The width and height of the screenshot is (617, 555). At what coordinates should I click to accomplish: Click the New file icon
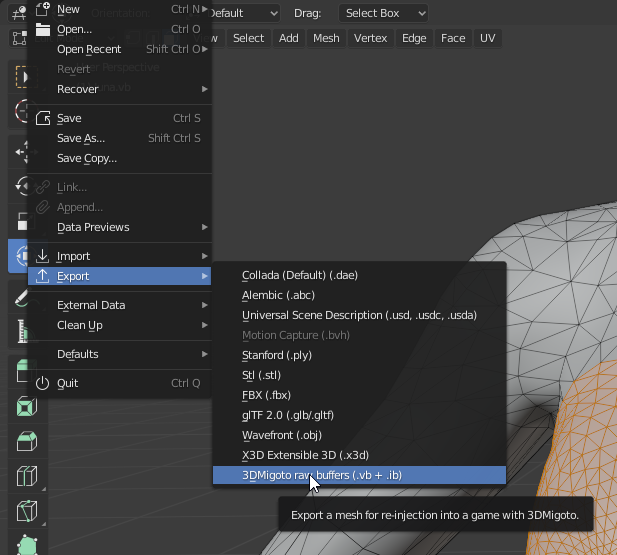coord(42,9)
